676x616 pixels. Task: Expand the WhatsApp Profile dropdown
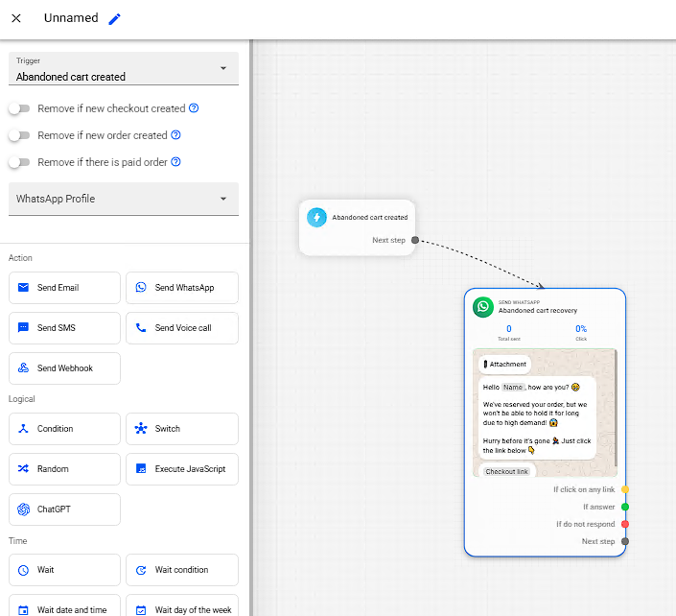(124, 199)
